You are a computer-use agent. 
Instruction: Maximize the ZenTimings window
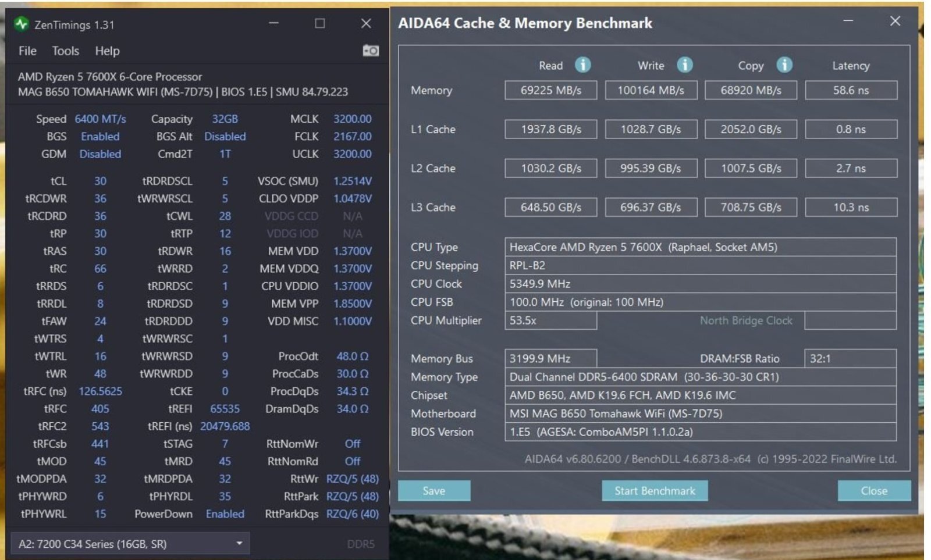(x=319, y=23)
